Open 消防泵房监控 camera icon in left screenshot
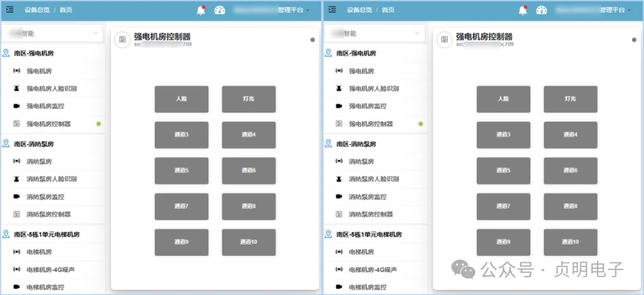 point(17,197)
